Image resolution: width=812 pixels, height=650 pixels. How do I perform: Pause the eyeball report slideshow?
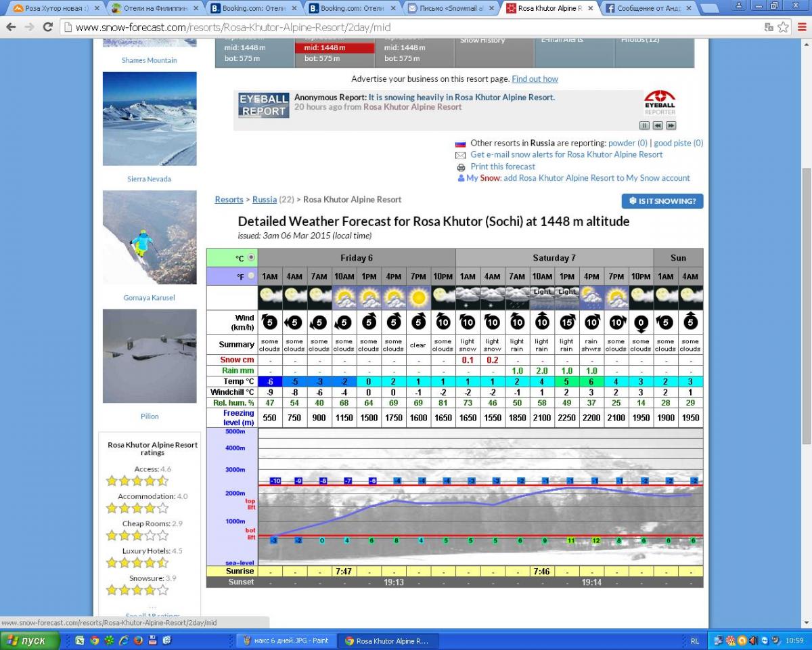point(645,125)
